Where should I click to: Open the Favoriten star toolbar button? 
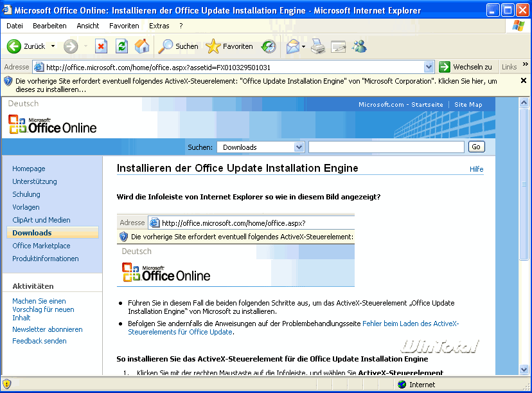point(229,46)
